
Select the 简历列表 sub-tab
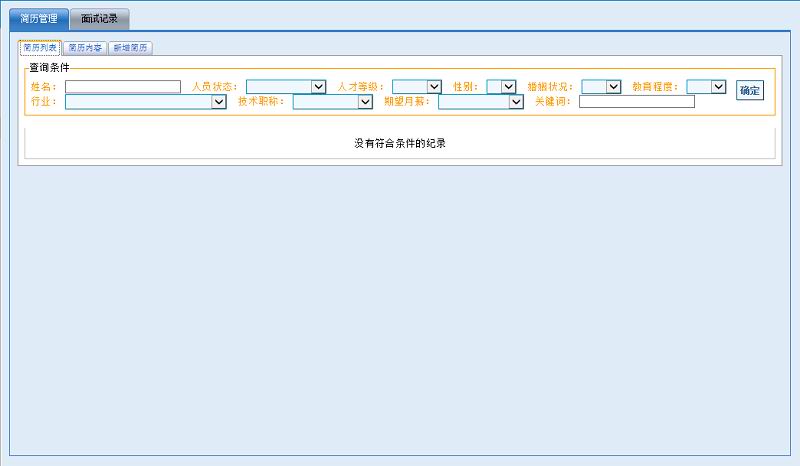[x=40, y=47]
